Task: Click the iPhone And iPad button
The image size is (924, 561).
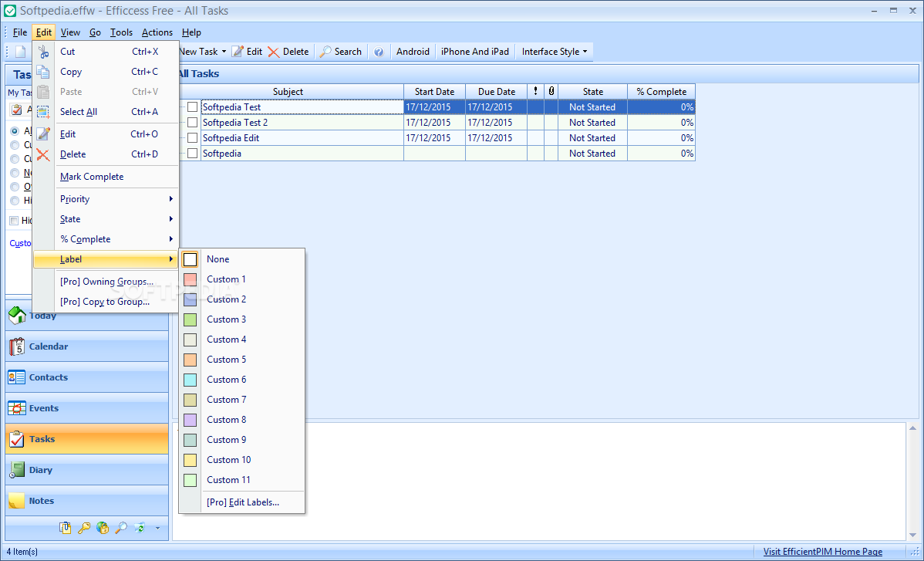Action: (475, 52)
